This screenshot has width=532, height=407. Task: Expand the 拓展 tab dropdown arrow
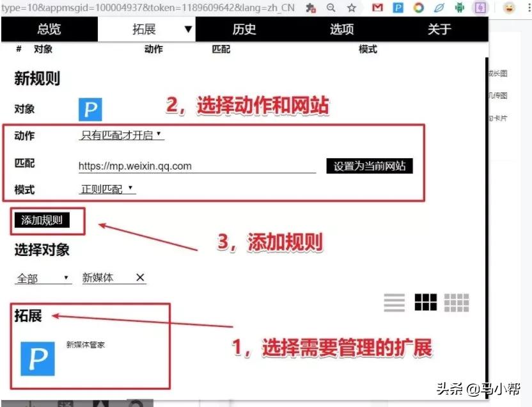click(188, 29)
